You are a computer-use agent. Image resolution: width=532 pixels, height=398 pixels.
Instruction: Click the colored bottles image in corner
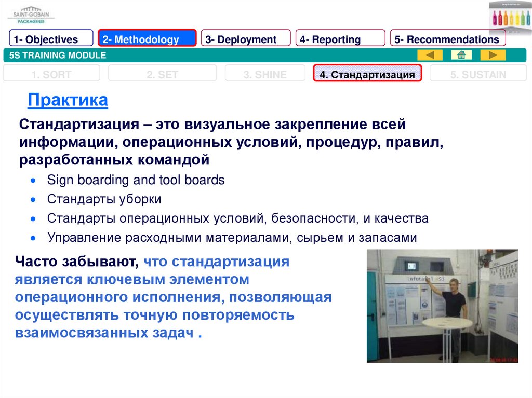tap(509, 17)
